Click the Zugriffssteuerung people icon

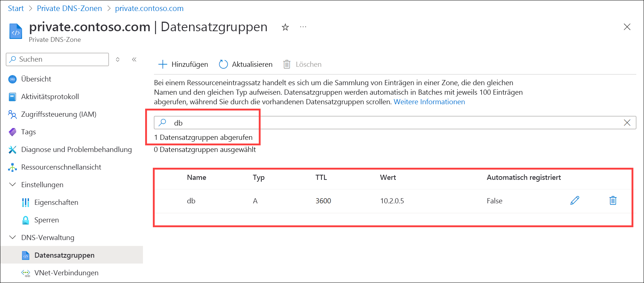12,115
